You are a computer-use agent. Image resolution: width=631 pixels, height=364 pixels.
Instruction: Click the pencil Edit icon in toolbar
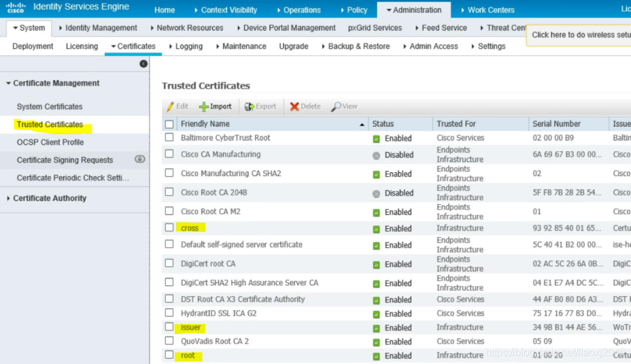[170, 107]
